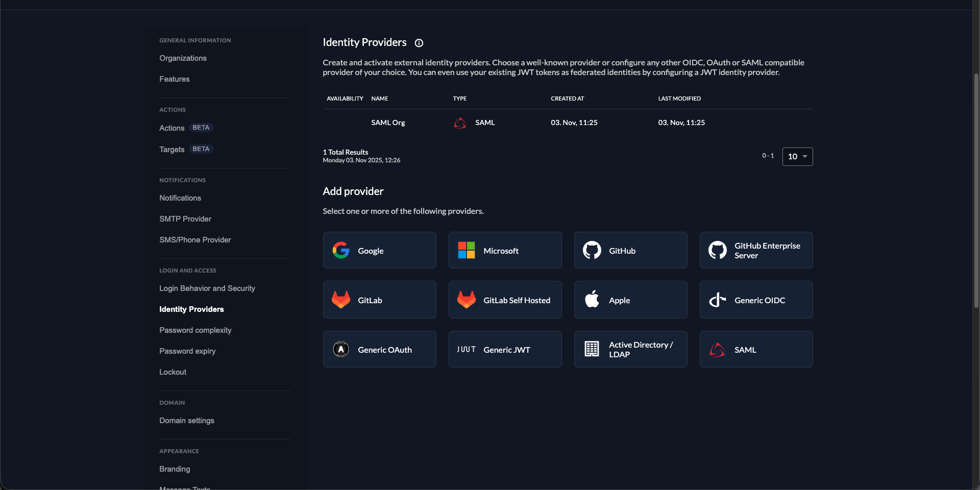The height and width of the screenshot is (490, 980).
Task: Click the 1 Total Results text
Action: (x=346, y=152)
